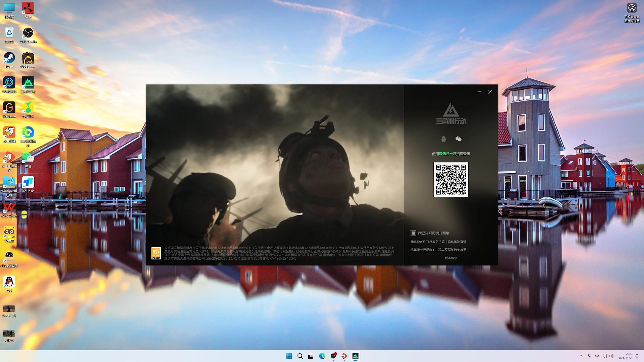
Task: Select the Winziper解压缩 desktop shortcut
Action: pyautogui.click(x=9, y=186)
